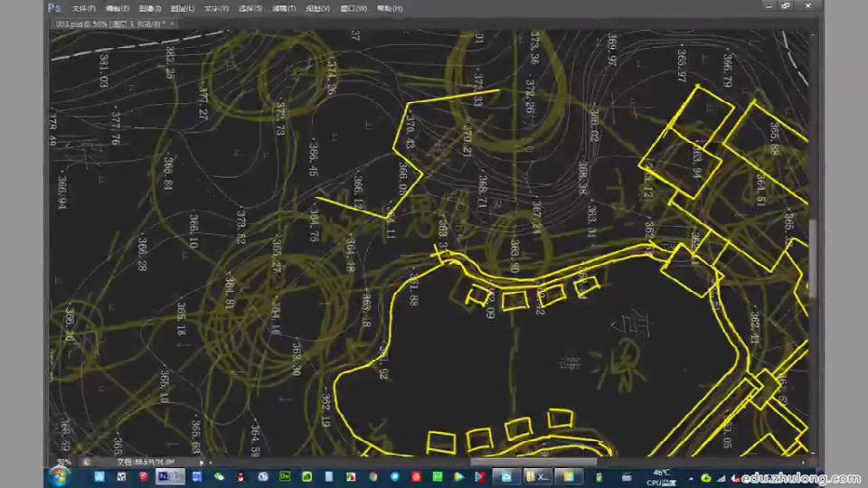
Task: Close the 003.psd document tab
Action: [x=172, y=23]
